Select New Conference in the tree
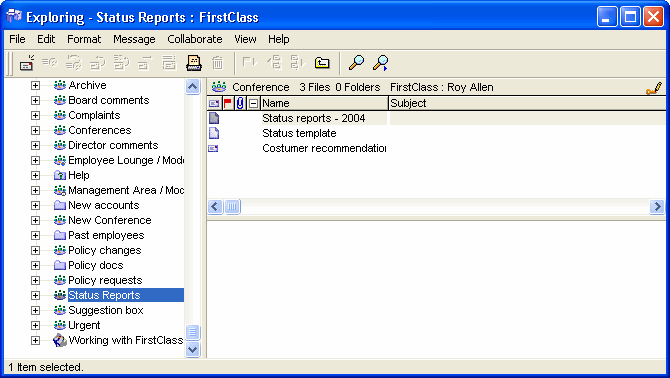The width and height of the screenshot is (670, 378). pos(110,220)
